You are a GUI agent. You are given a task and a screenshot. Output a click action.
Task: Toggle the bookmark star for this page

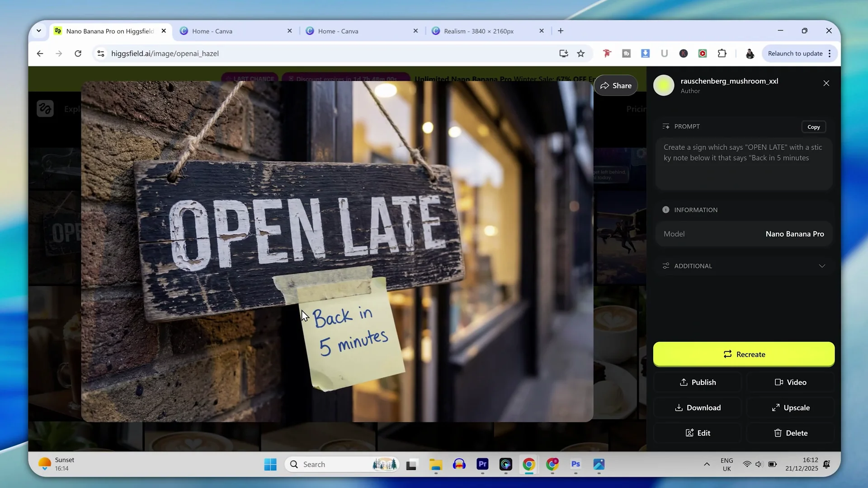pyautogui.click(x=580, y=53)
